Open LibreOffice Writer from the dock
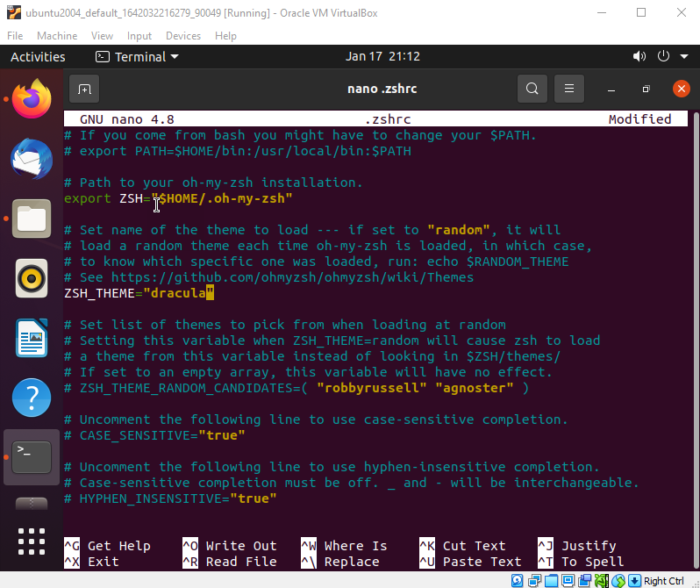This screenshot has height=588, width=700. coord(32,338)
